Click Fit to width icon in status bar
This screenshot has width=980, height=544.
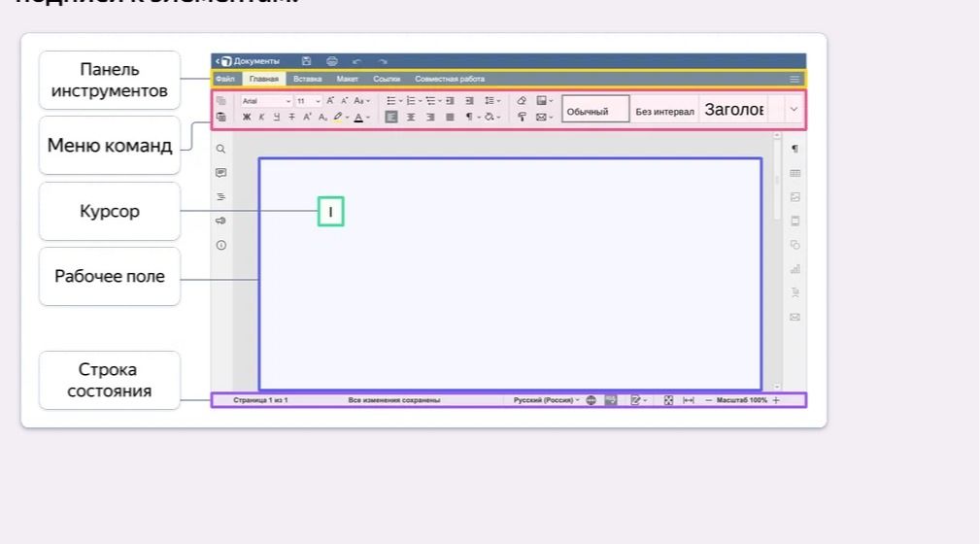[x=688, y=400]
